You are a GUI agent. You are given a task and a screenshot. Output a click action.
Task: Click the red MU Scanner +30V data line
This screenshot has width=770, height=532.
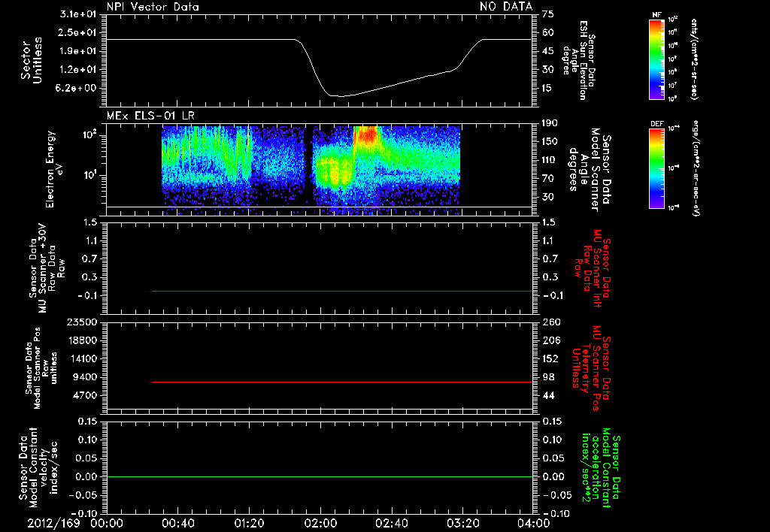tap(342, 291)
